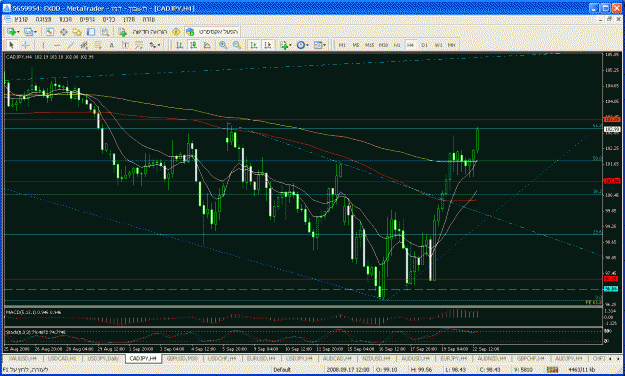Expand the indicators dropdown arrow
This screenshot has height=376, width=625.
coord(290,45)
